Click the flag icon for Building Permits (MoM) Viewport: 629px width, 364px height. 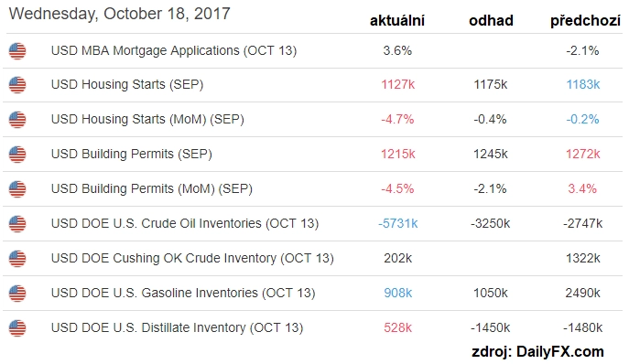[x=17, y=188]
